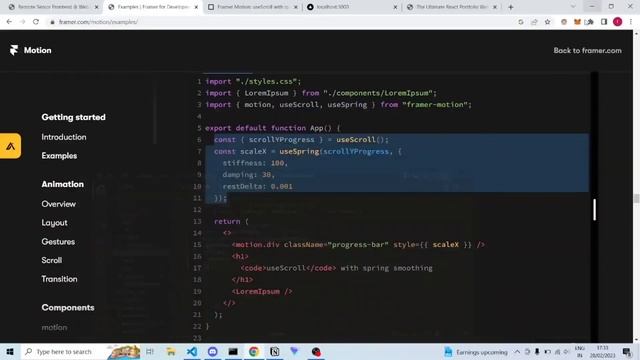Click the 'Getting started' section heading
The height and width of the screenshot is (360, 640).
click(73, 118)
